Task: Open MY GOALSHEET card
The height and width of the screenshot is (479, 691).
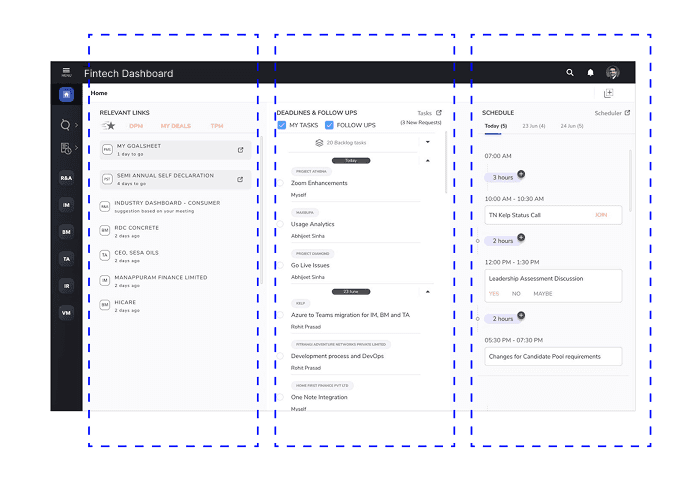Action: (x=175, y=150)
